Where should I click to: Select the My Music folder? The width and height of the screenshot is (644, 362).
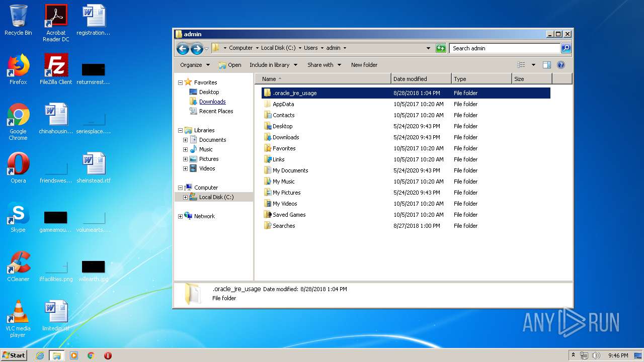(284, 182)
